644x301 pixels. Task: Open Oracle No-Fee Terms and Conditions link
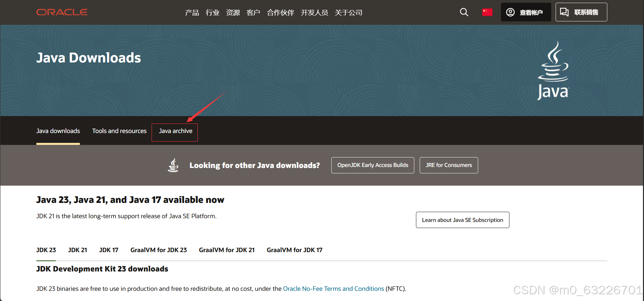[333, 289]
